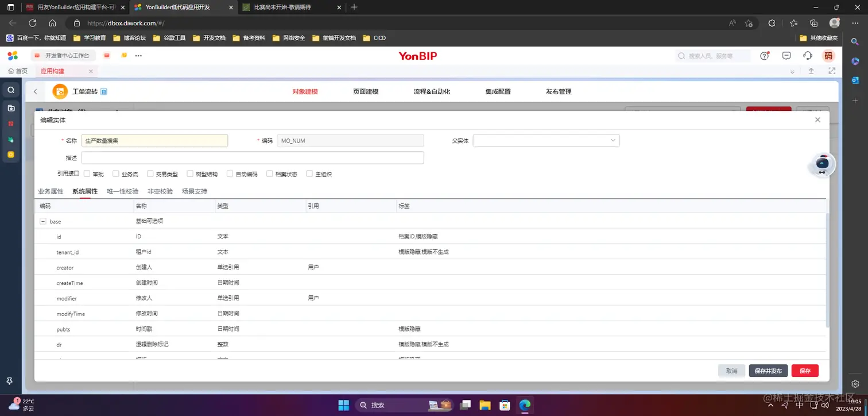Open search in the left sidebar
Screen dimensions: 868x416
(10, 90)
